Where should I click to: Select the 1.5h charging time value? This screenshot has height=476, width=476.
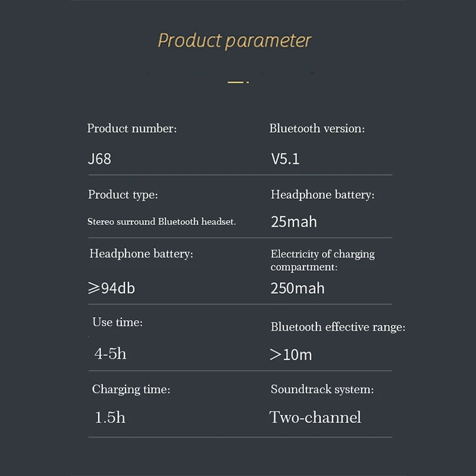110,417
